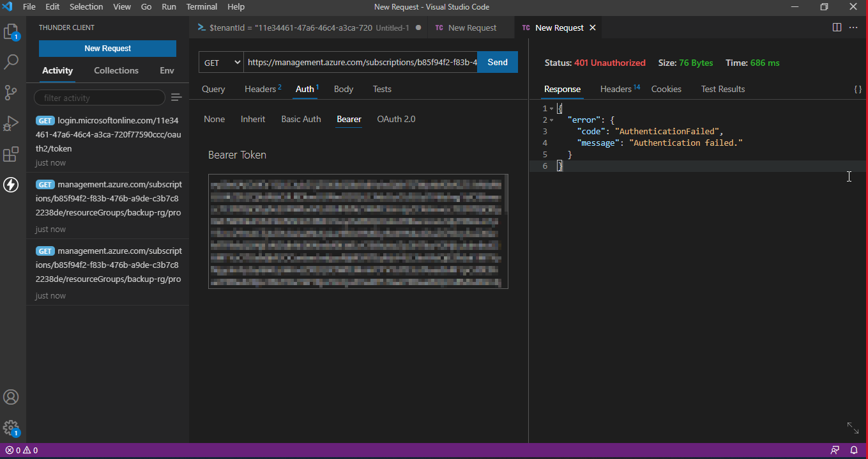Open the Response tab
The width and height of the screenshot is (868, 459).
point(562,89)
